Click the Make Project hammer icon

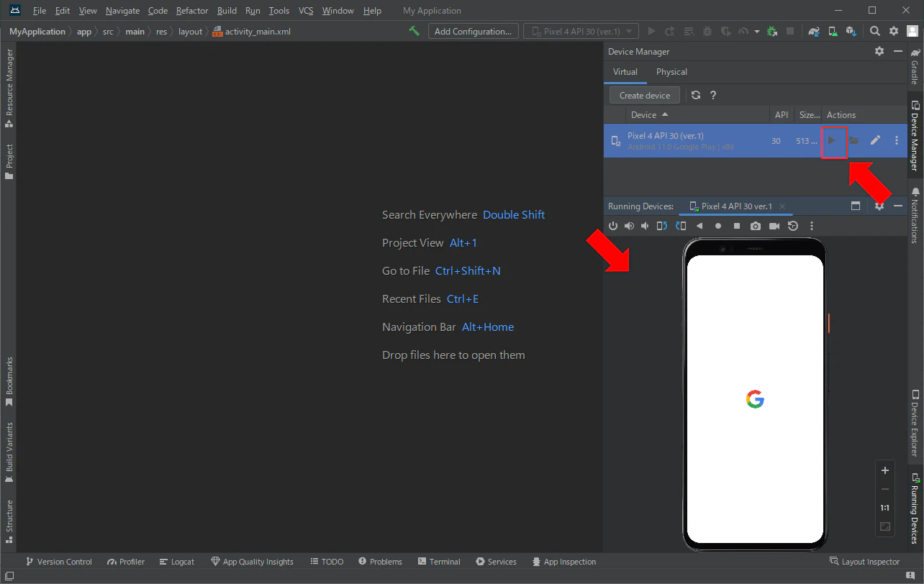pos(414,31)
